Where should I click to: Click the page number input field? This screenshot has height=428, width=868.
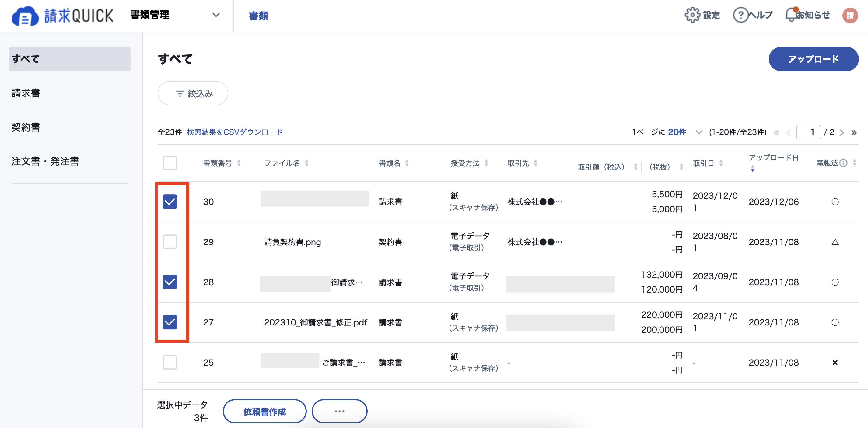(808, 132)
